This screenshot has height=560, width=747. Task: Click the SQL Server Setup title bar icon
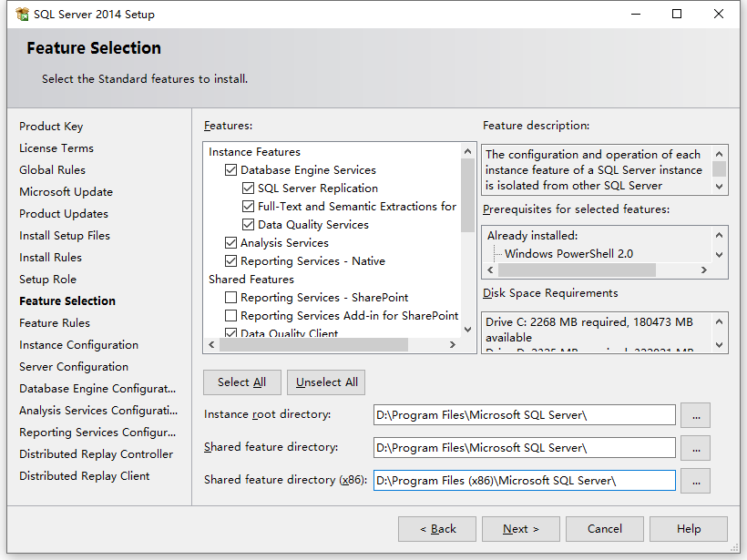[x=22, y=15]
